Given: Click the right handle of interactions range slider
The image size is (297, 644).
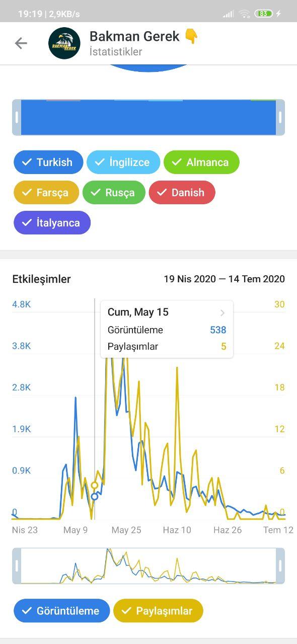Looking at the screenshot, I should 280,566.
